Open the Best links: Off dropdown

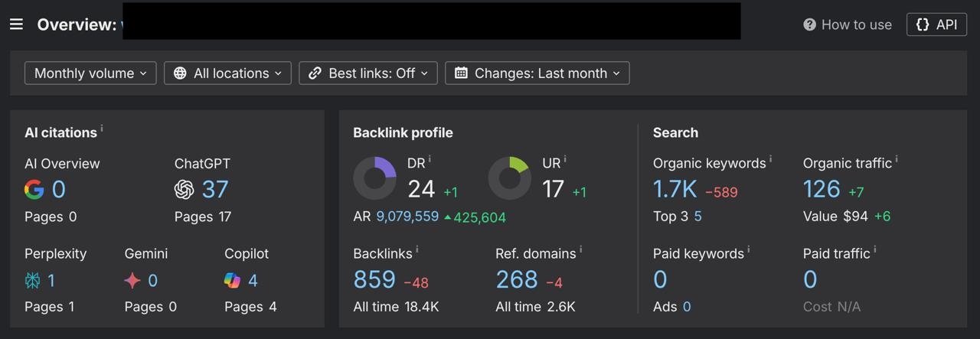pyautogui.click(x=368, y=73)
